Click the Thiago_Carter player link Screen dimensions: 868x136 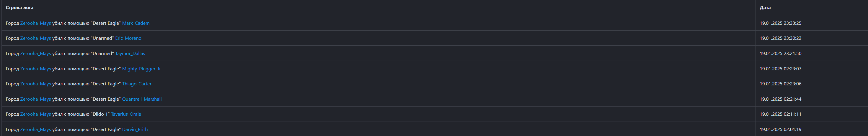[x=136, y=84]
